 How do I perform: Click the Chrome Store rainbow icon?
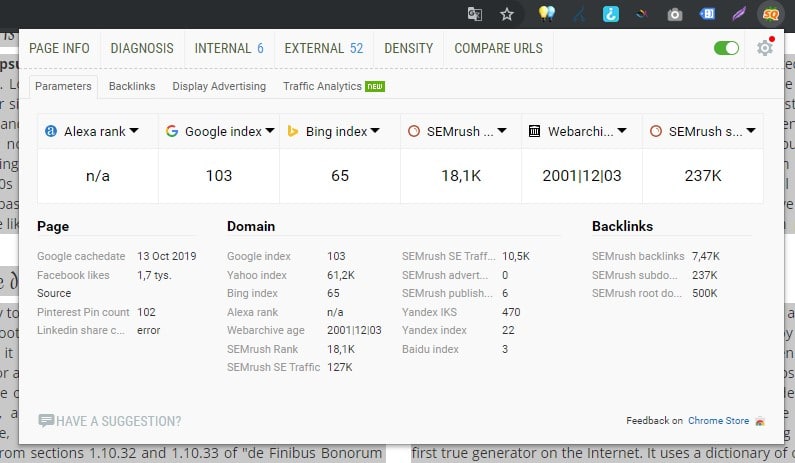[760, 421]
